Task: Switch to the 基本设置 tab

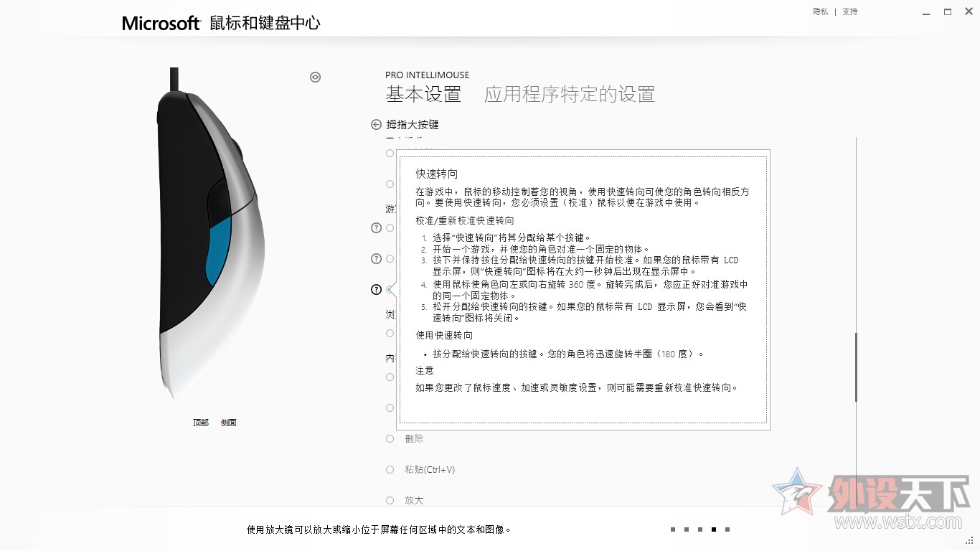Action: pos(423,94)
